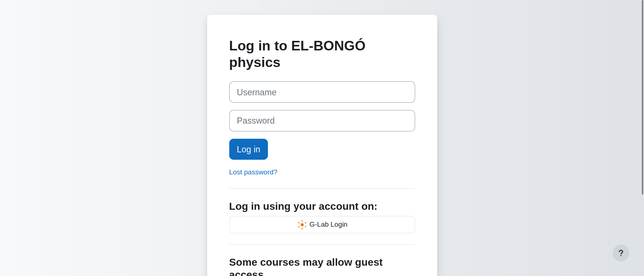Click Lost password? to recover credentials
Screen dimensions: 644x276
click(x=253, y=172)
